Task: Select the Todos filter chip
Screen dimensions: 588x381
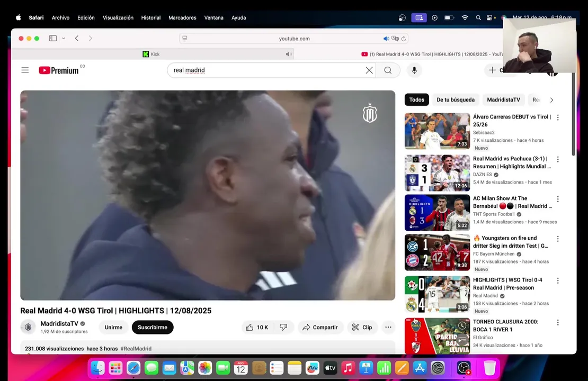Action: (416, 100)
